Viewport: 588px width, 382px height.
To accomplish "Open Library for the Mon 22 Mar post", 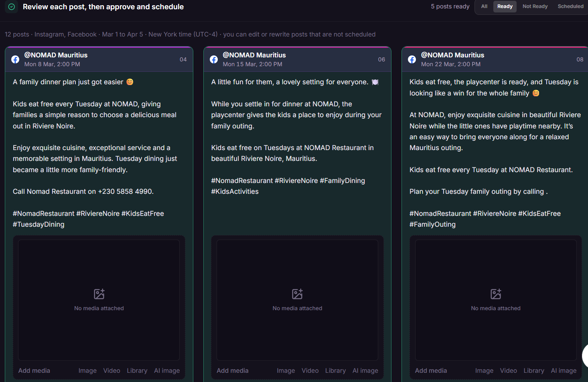I will (534, 371).
